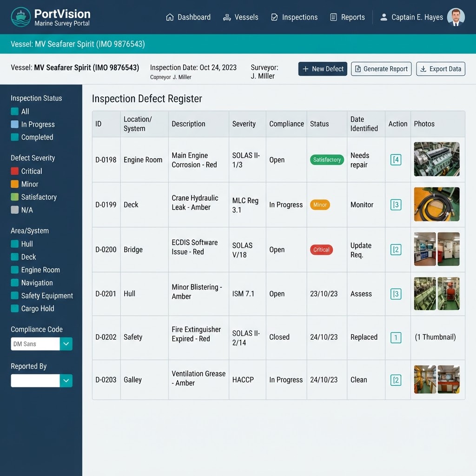Open the Vessels menu item

240,17
